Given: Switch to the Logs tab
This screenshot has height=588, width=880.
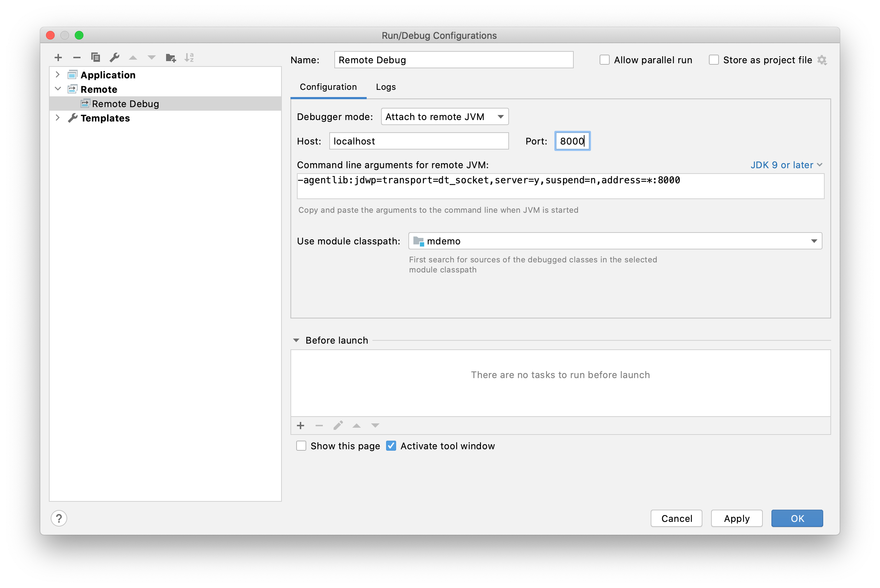Looking at the screenshot, I should tap(386, 87).
